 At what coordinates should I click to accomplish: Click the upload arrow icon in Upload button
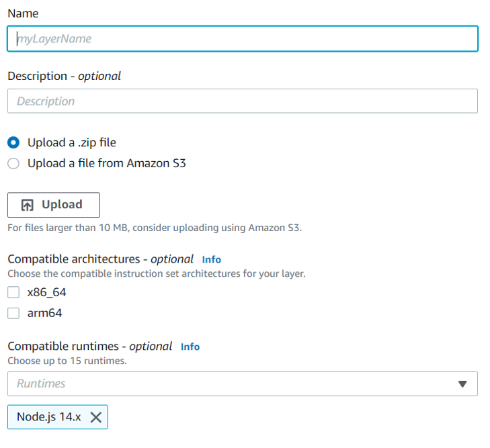coord(28,205)
